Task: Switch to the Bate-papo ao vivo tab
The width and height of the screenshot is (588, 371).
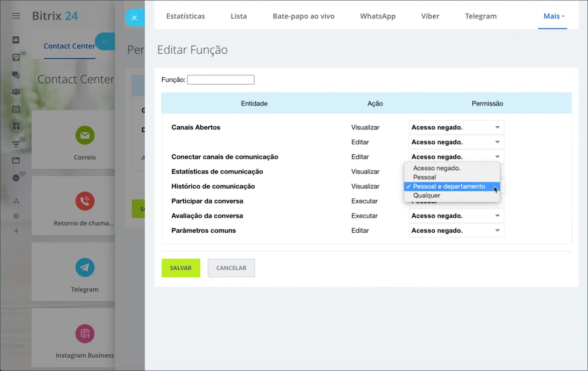Action: pos(304,16)
